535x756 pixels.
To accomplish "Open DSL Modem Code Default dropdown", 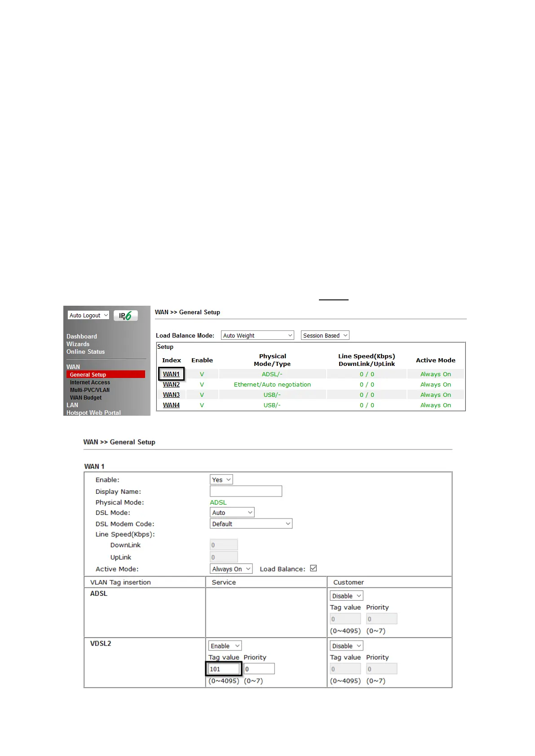I will coord(251,523).
